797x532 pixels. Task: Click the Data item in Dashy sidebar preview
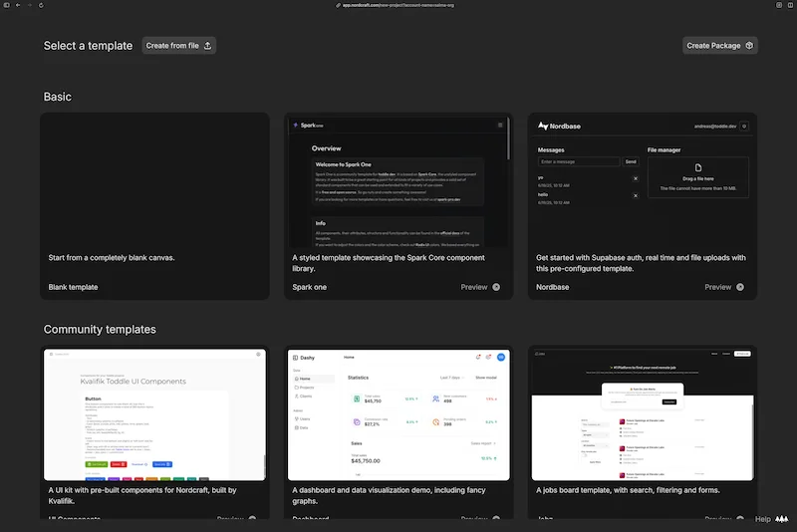click(302, 427)
